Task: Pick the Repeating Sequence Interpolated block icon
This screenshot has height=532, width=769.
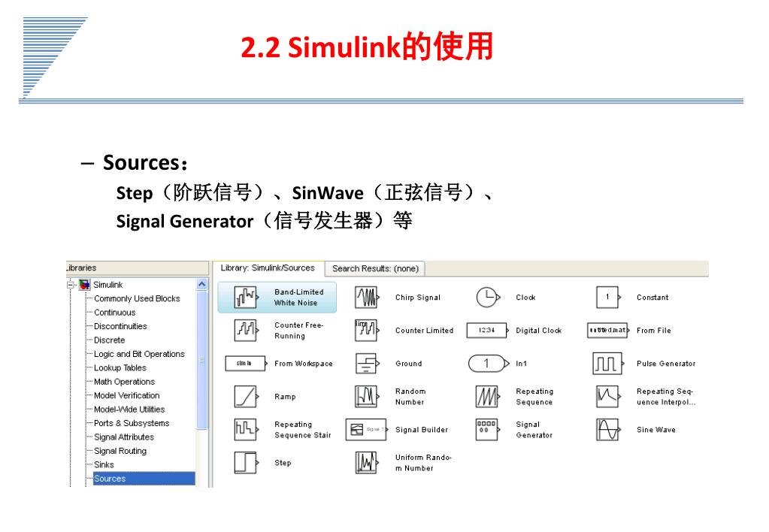Action: [609, 396]
